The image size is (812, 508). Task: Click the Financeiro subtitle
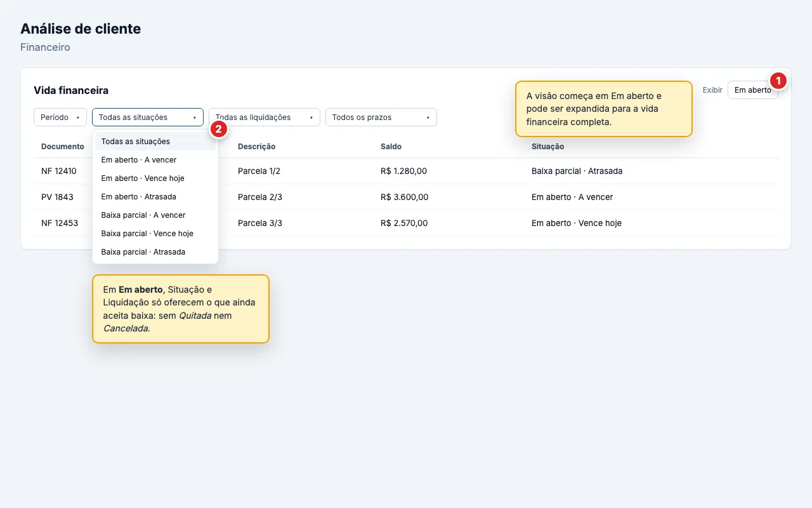pos(45,48)
